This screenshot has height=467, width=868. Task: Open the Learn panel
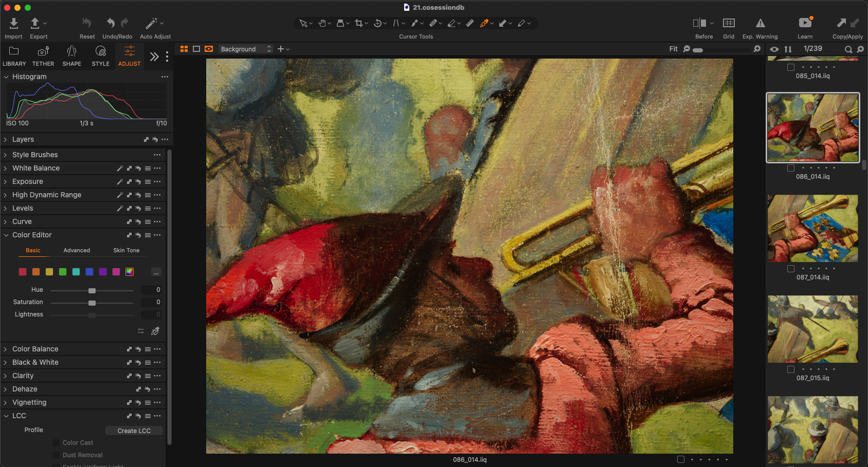[805, 23]
